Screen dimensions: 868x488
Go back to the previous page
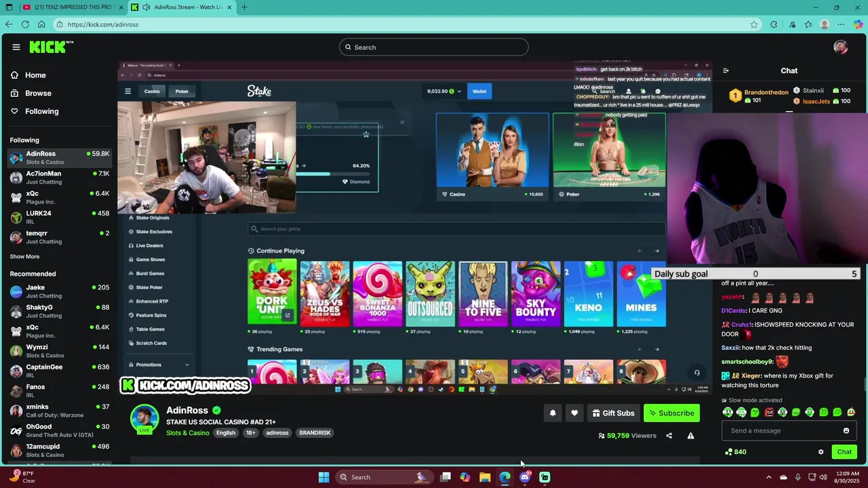click(x=8, y=24)
